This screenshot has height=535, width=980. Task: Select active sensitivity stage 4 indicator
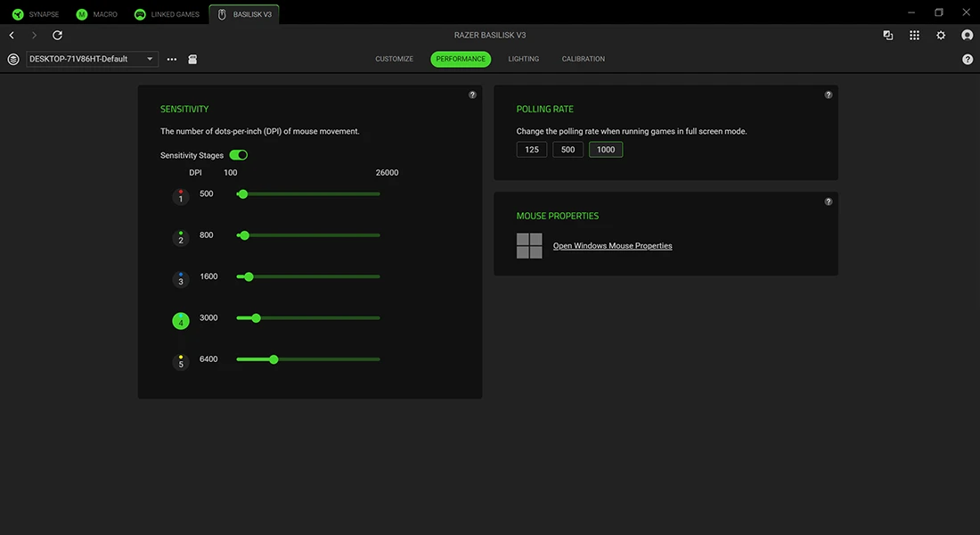point(181,321)
